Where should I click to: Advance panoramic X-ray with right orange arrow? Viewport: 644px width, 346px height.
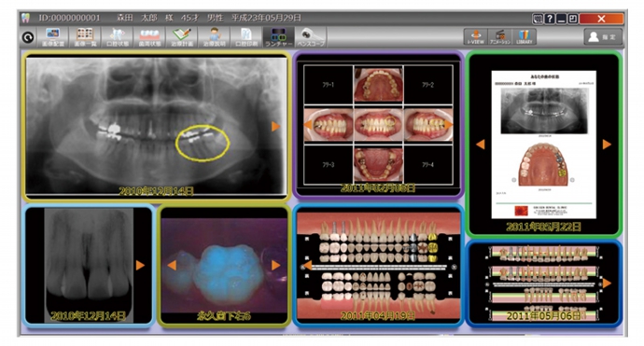(275, 127)
